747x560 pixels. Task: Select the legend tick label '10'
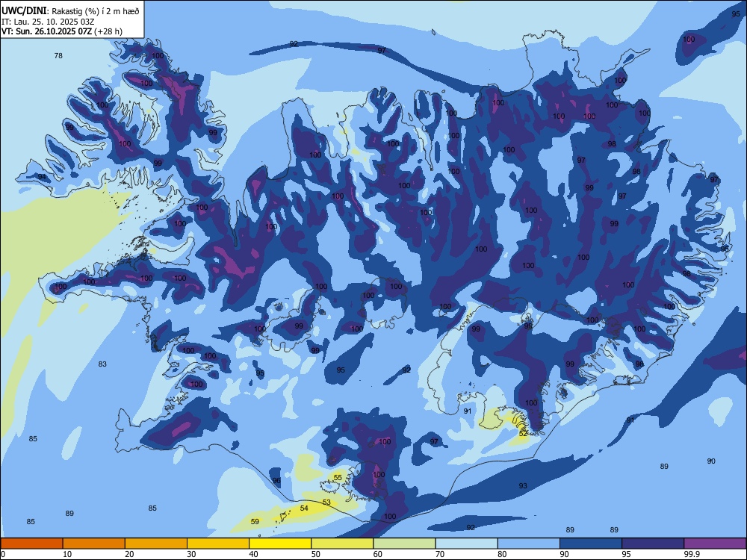[x=67, y=554]
